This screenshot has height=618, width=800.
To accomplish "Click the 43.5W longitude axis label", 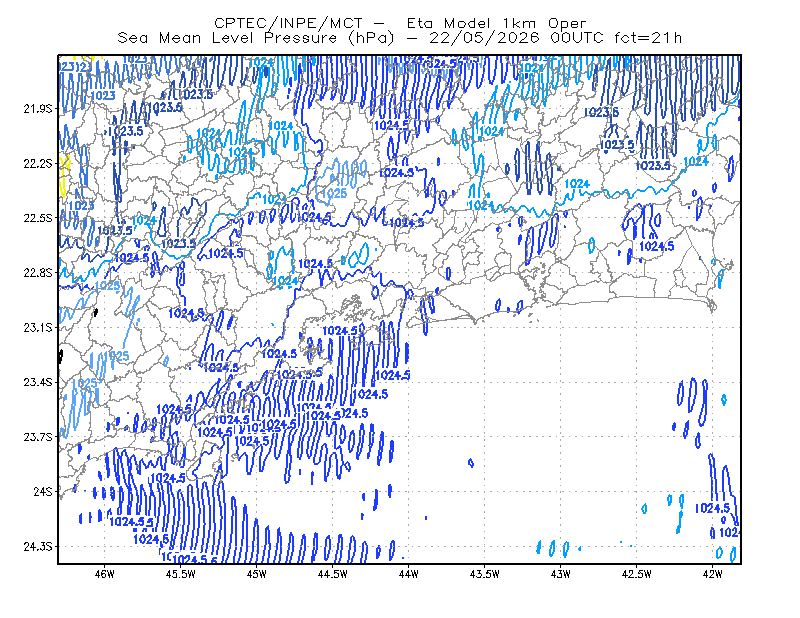I will (x=485, y=574).
